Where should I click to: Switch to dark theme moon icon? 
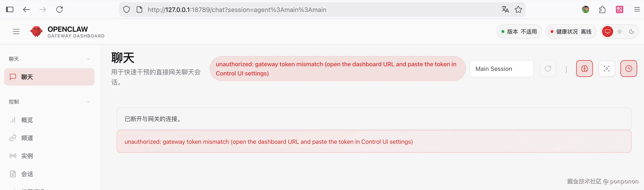click(632, 32)
